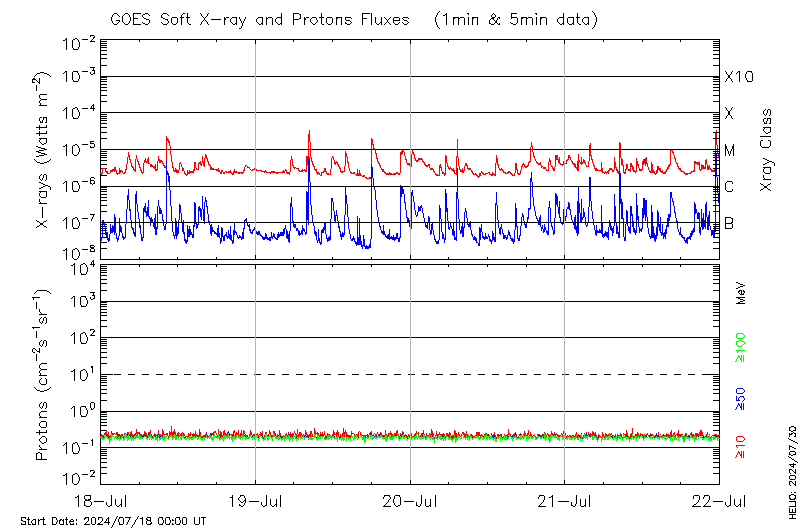Click the 'HELIO: 2024/07/30' vertical stamp
The height and width of the screenshot is (530, 800).
(792, 469)
